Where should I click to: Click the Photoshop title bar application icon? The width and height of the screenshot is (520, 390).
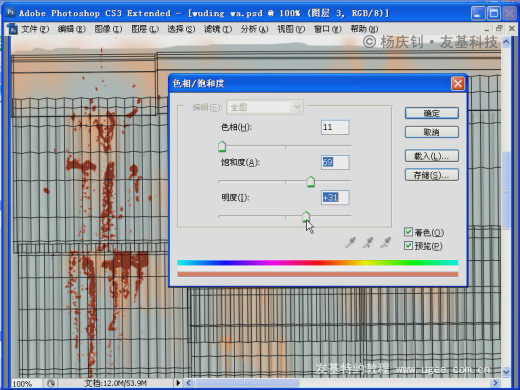click(x=11, y=13)
